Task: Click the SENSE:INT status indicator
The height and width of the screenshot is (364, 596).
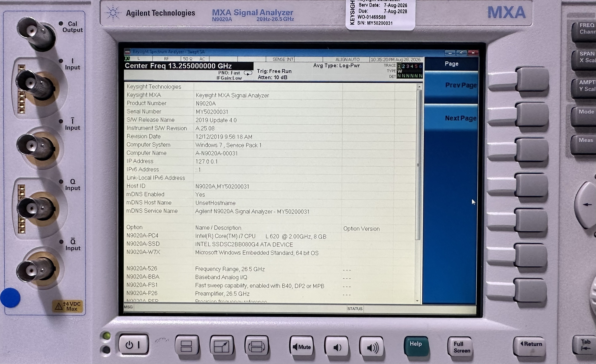Action: [x=283, y=59]
